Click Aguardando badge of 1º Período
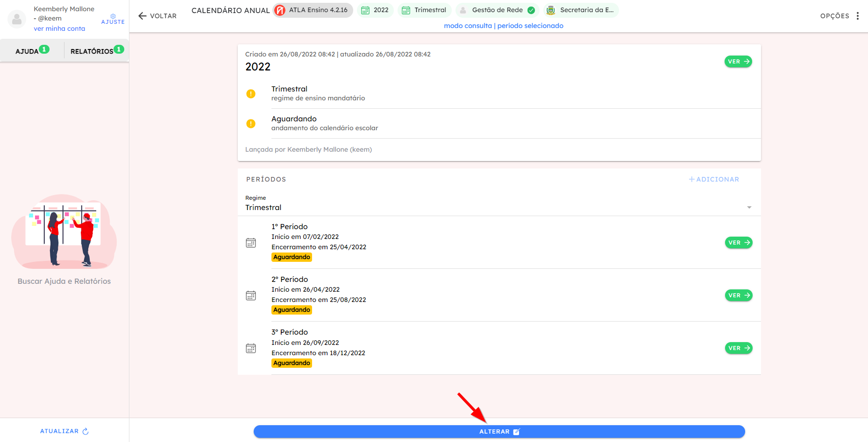The height and width of the screenshot is (442, 868). [x=292, y=257]
